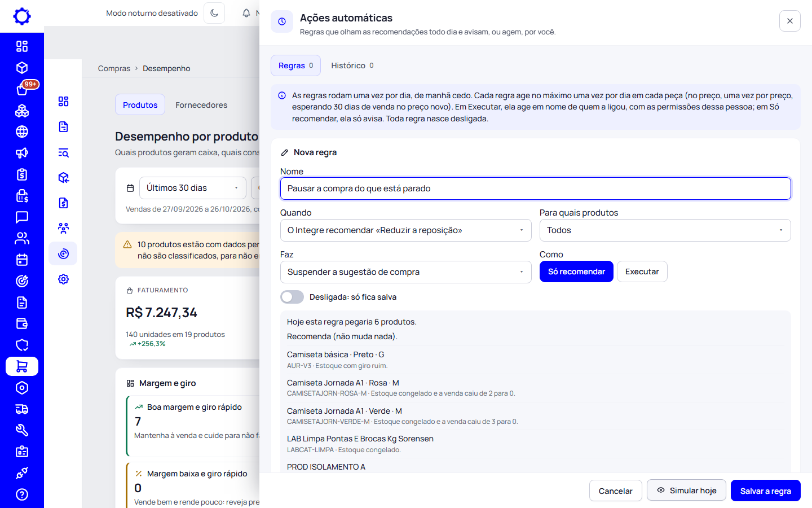Open the users icon in the blue sidebar
The image size is (812, 508).
(x=22, y=238)
